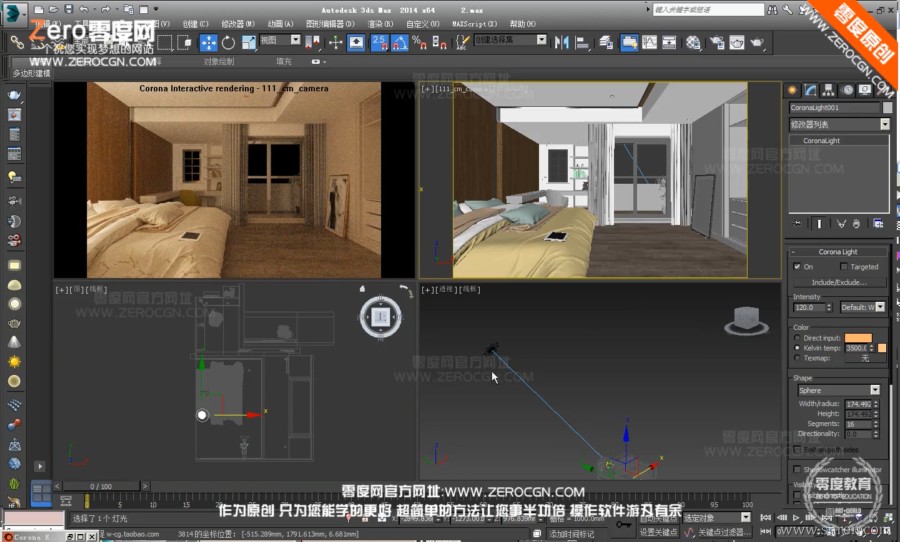The width and height of the screenshot is (900, 542).
Task: Click the Include/Exclude button
Action: pyautogui.click(x=839, y=282)
